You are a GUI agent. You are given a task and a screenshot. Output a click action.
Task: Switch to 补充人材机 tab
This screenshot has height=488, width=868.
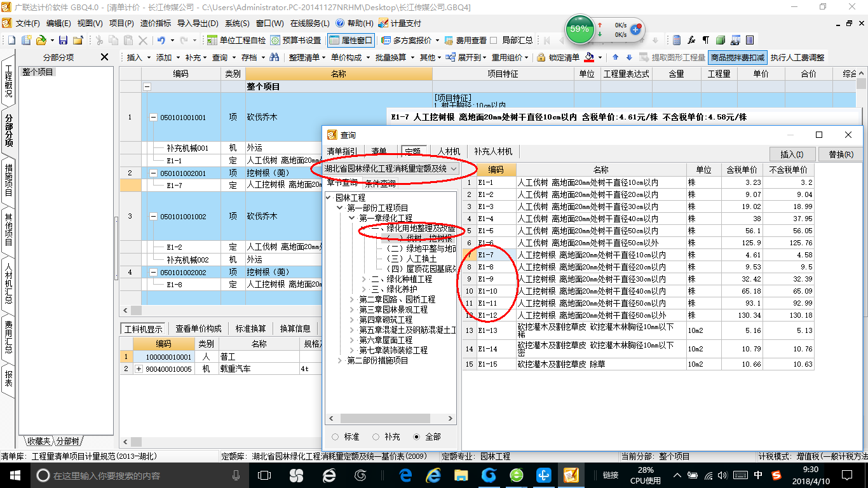[x=493, y=151]
